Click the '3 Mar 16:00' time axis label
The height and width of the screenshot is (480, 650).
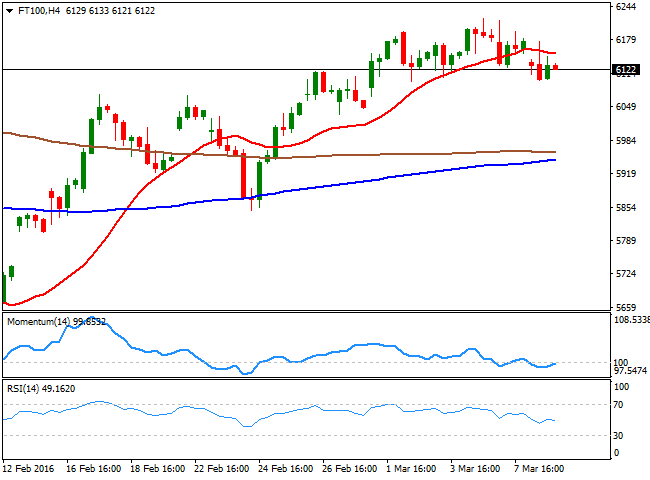pyautogui.click(x=475, y=468)
